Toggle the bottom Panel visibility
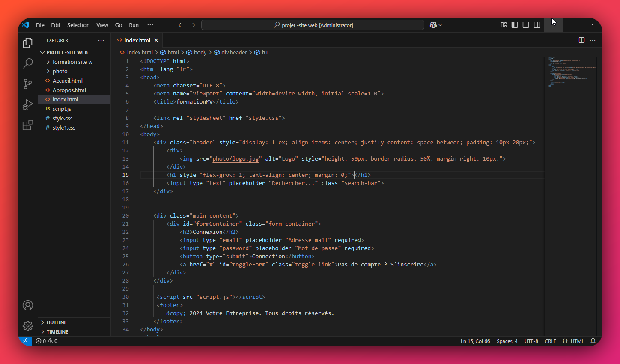The height and width of the screenshot is (364, 620). click(526, 25)
